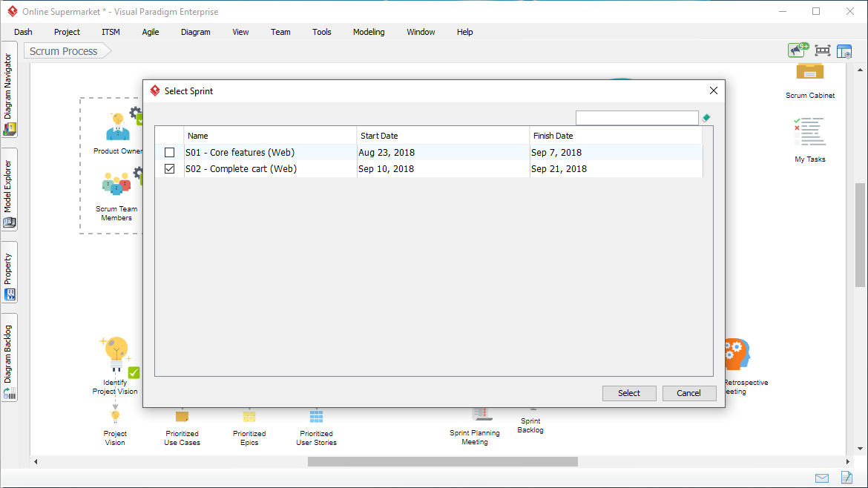Click the Sprint Backlog label
Image resolution: width=868 pixels, height=488 pixels.
point(530,426)
